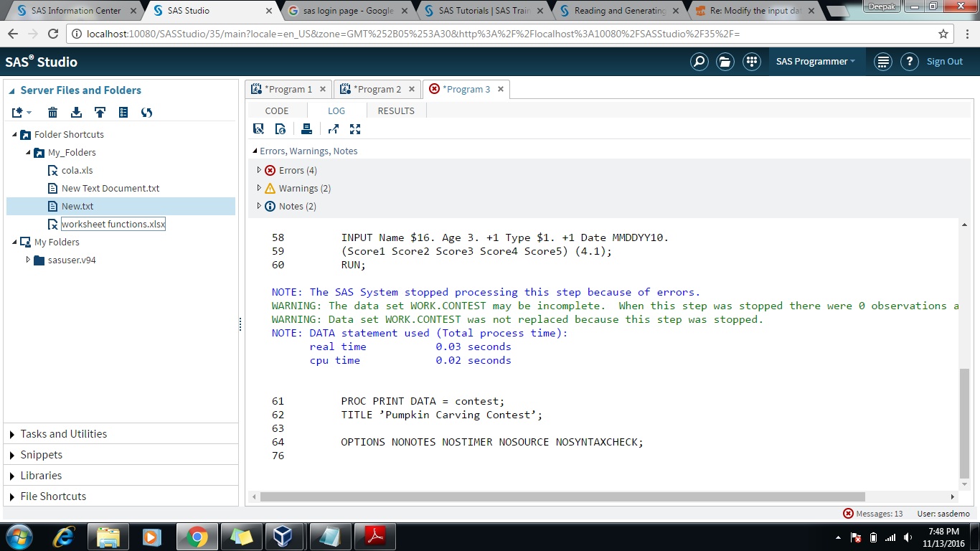Open the SAS Programmer perspective dropdown
Viewport: 980px width, 551px height.
point(816,61)
